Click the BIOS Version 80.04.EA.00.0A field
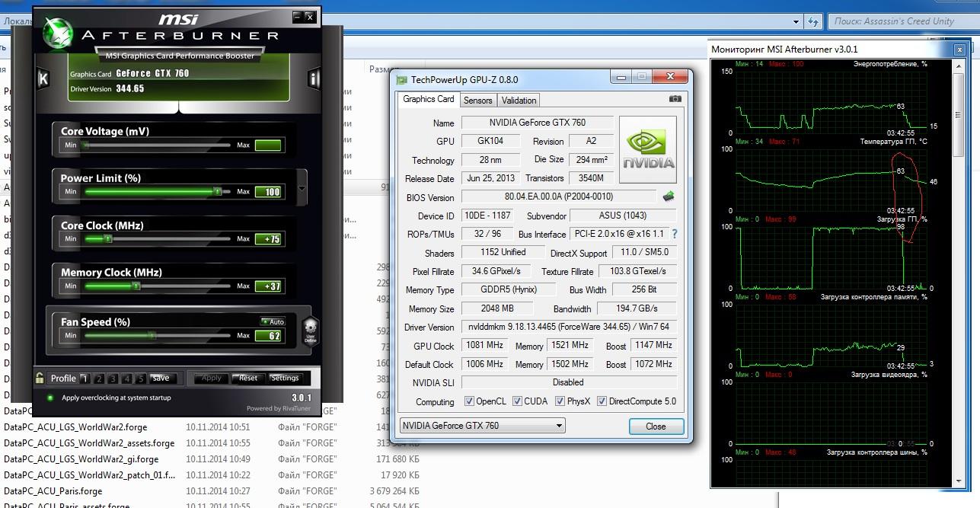 coord(558,196)
